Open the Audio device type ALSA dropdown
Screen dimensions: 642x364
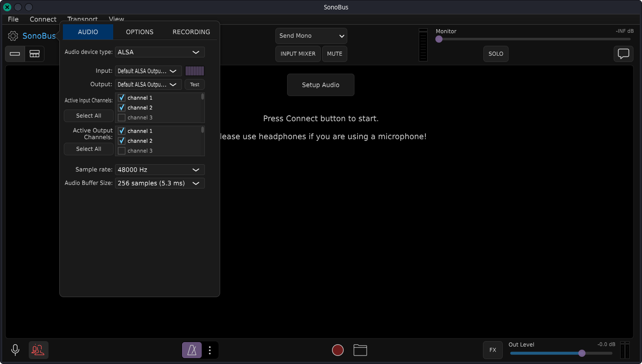(x=160, y=52)
